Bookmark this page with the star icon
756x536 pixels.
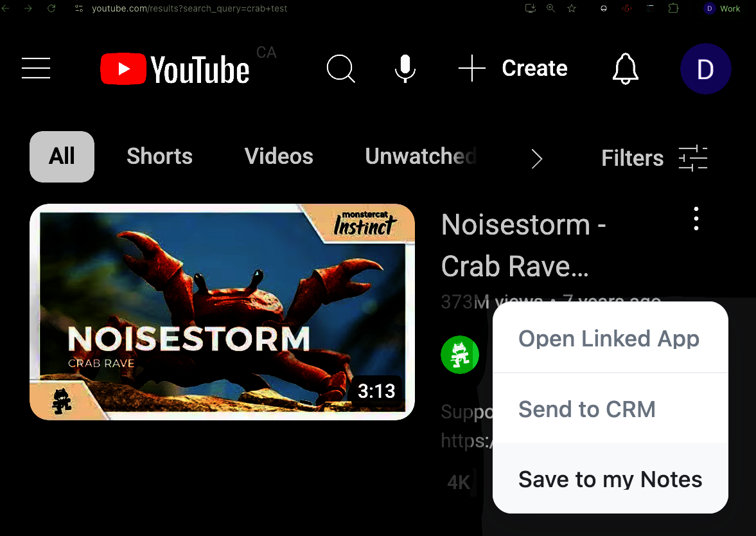572,8
